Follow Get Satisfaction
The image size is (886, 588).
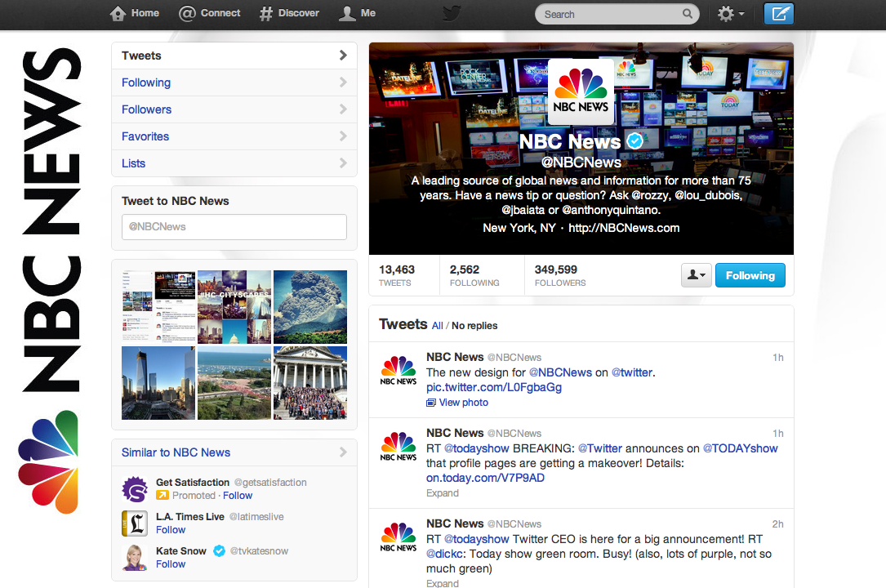[238, 496]
